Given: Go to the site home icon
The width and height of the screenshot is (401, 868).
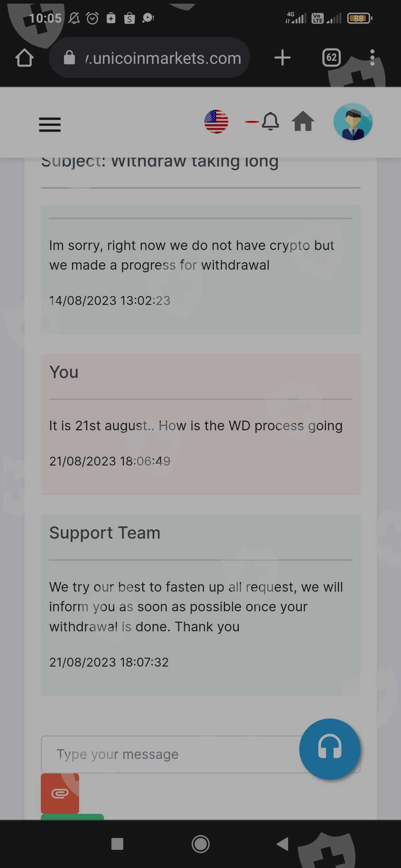Looking at the screenshot, I should pyautogui.click(x=303, y=122).
